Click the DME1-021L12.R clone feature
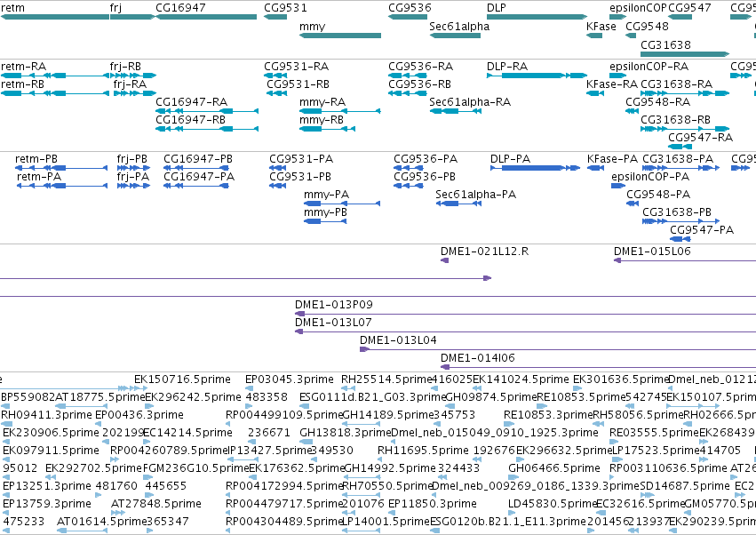The image size is (756, 535). tap(444, 260)
